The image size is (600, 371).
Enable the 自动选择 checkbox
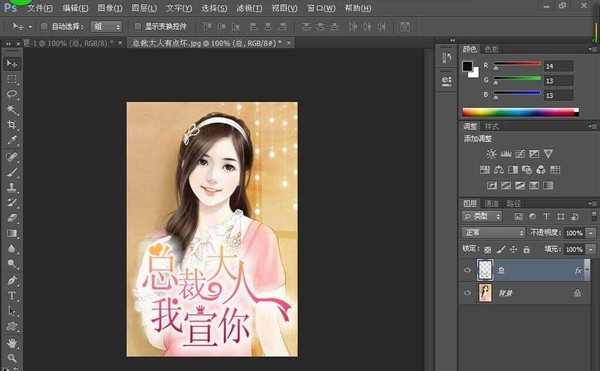point(44,26)
